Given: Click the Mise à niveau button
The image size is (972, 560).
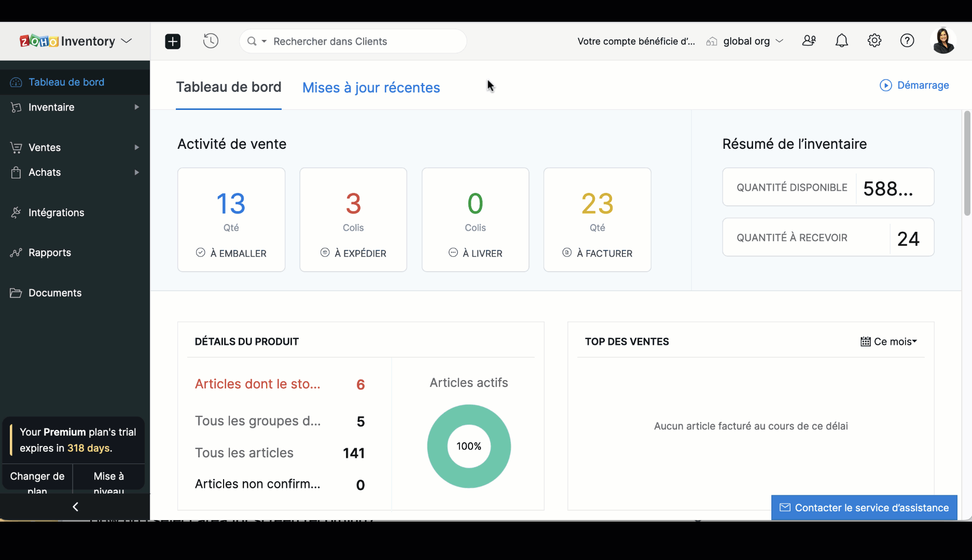Looking at the screenshot, I should 109,478.
